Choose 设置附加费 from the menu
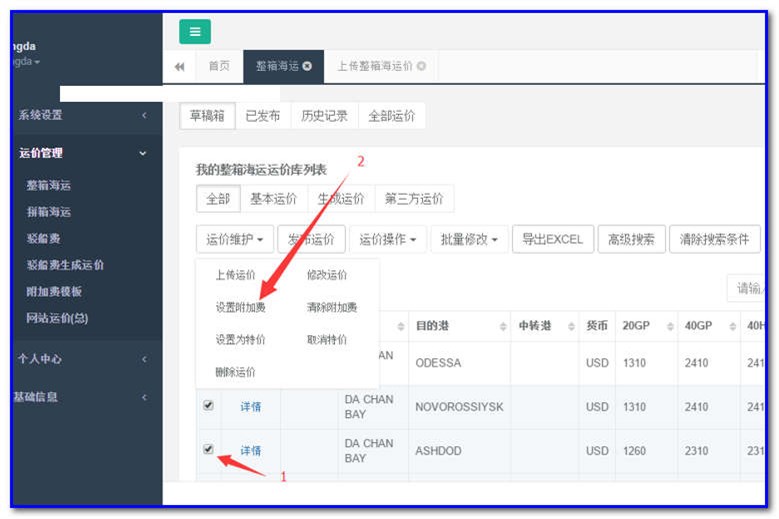This screenshot has height=519, width=779. [240, 307]
